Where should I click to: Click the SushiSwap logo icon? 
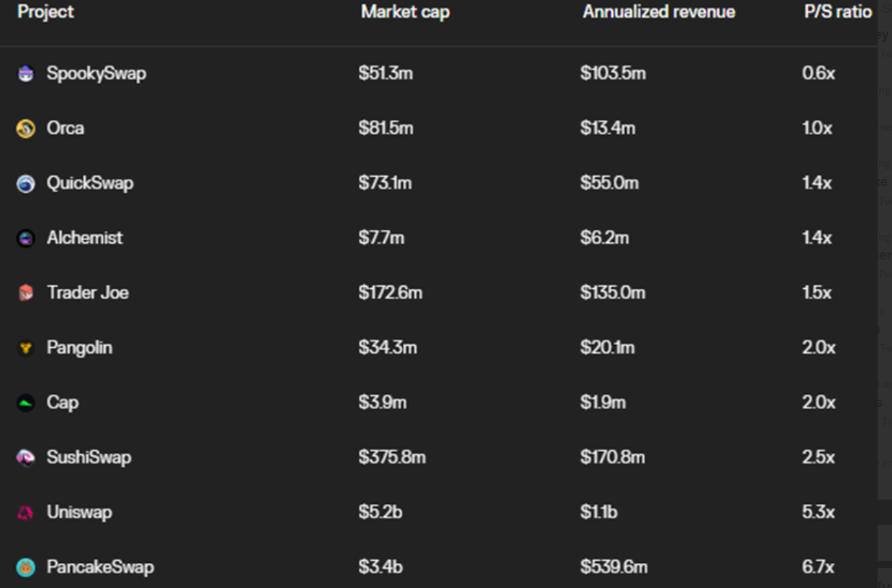coord(26,457)
